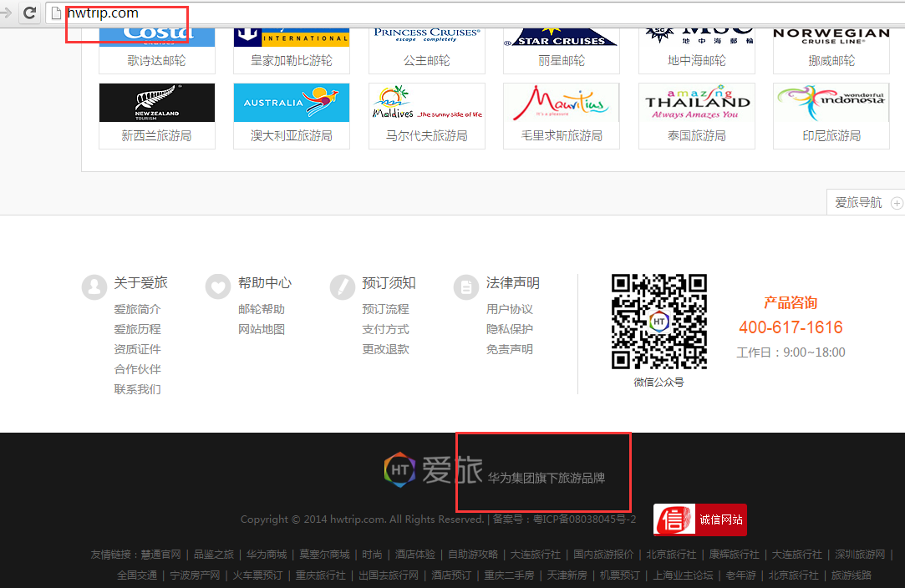Open the 更改退款 link
Screen dimensions: 905x588
[385, 349]
